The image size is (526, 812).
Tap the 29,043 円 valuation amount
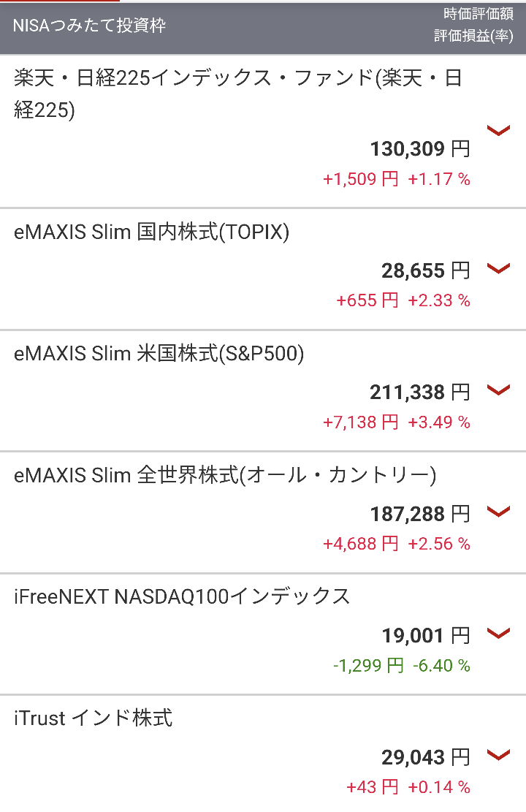(425, 757)
